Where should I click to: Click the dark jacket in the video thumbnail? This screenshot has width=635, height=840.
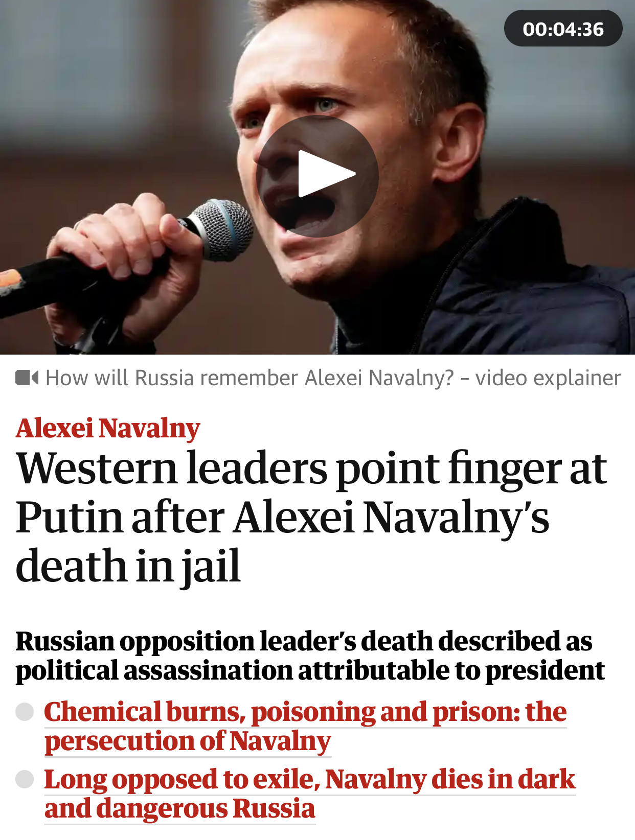coord(511,286)
